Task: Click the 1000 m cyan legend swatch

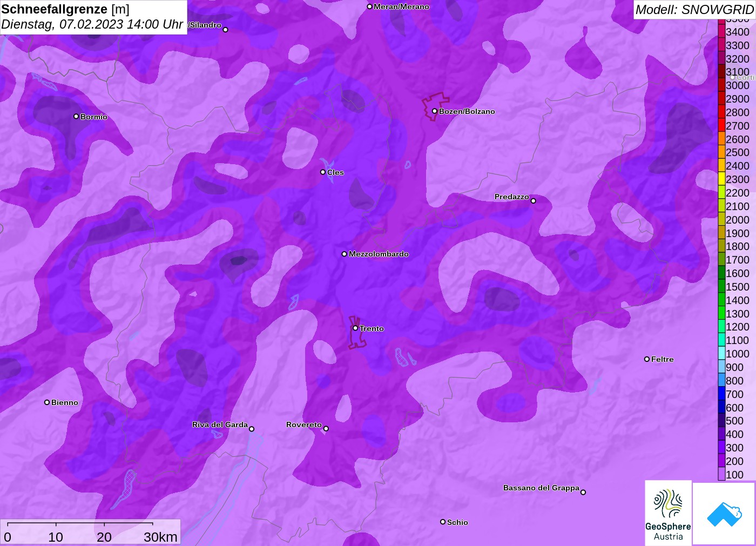Action: 721,353
